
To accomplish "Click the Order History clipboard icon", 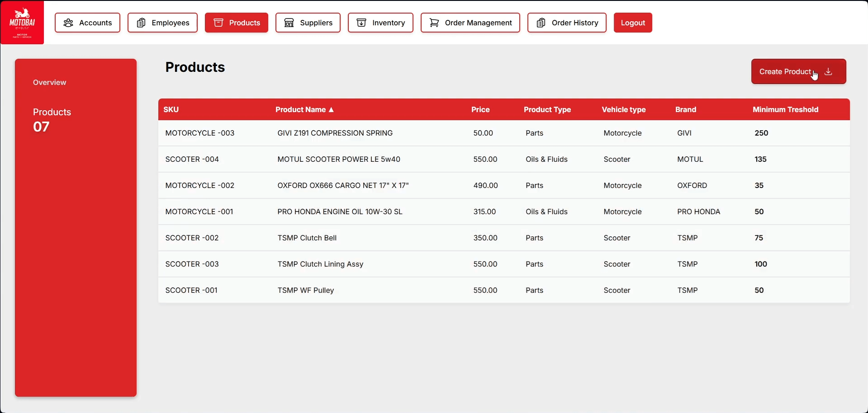I will 541,23.
